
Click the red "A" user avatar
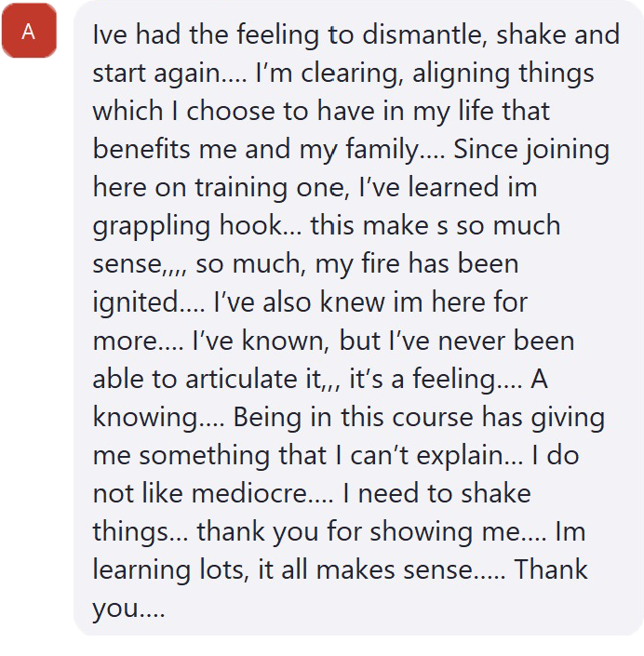point(29,33)
